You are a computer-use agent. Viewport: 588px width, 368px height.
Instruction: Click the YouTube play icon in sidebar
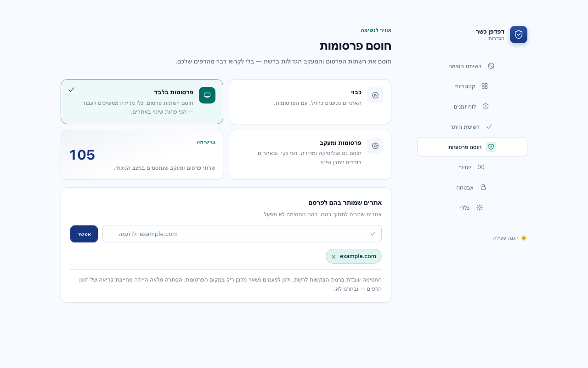point(481,167)
